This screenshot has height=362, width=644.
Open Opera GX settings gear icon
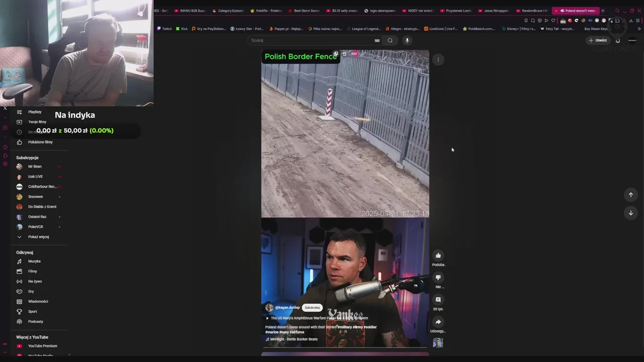[x=5, y=163]
